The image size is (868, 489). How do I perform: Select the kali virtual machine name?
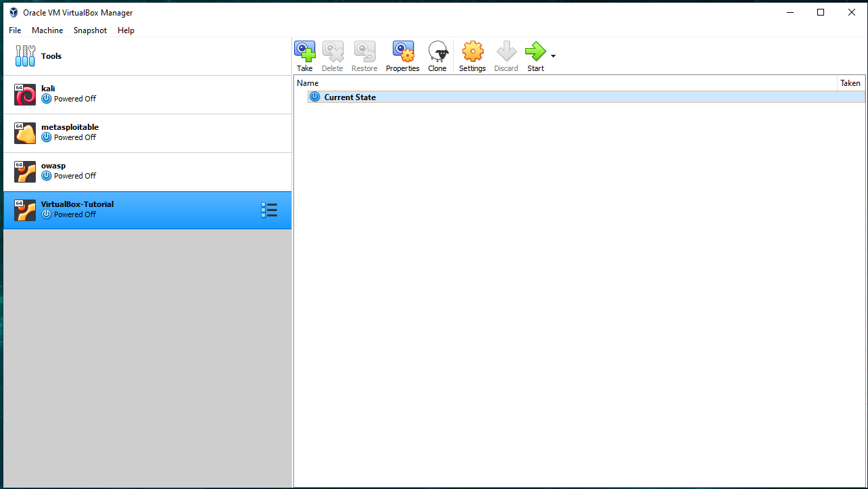48,89
